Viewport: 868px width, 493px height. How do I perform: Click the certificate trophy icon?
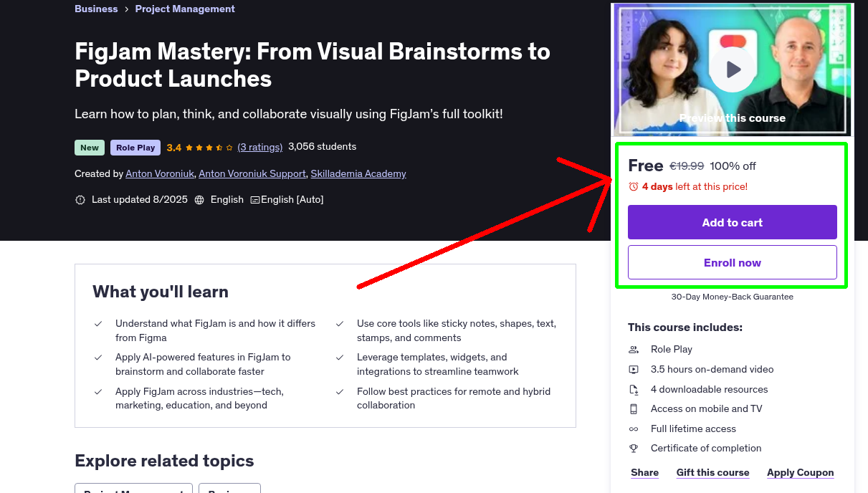click(634, 449)
